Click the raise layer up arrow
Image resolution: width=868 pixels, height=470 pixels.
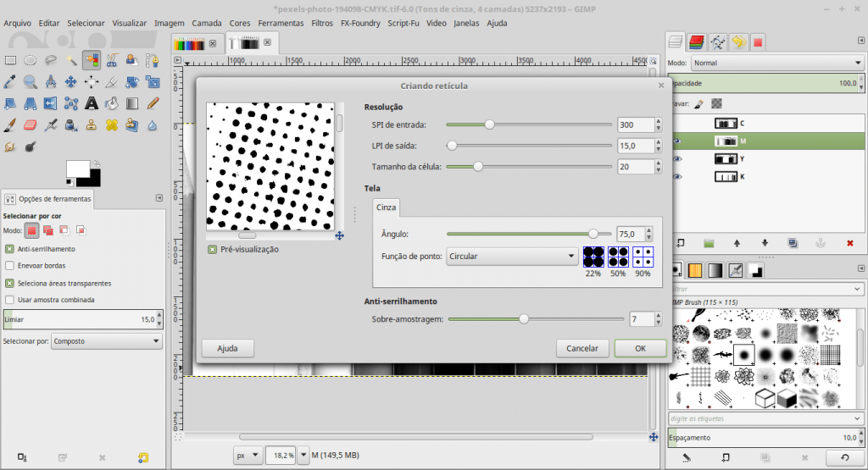[737, 243]
